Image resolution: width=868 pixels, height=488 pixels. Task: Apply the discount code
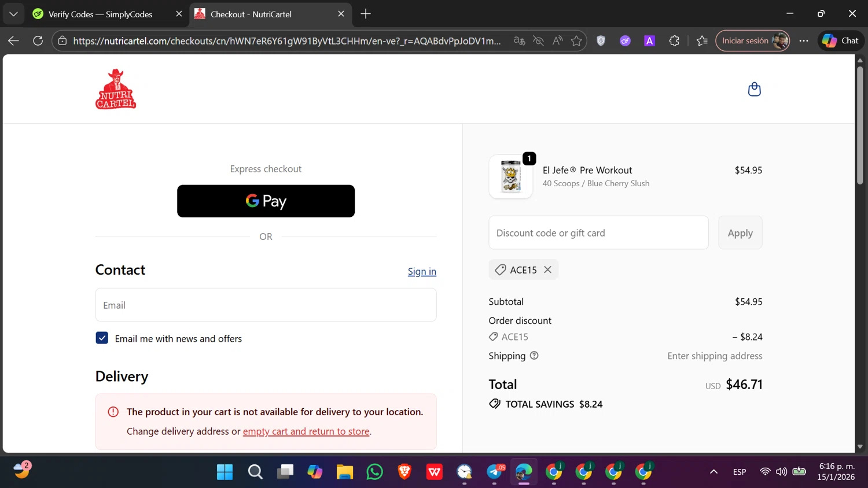(x=740, y=232)
